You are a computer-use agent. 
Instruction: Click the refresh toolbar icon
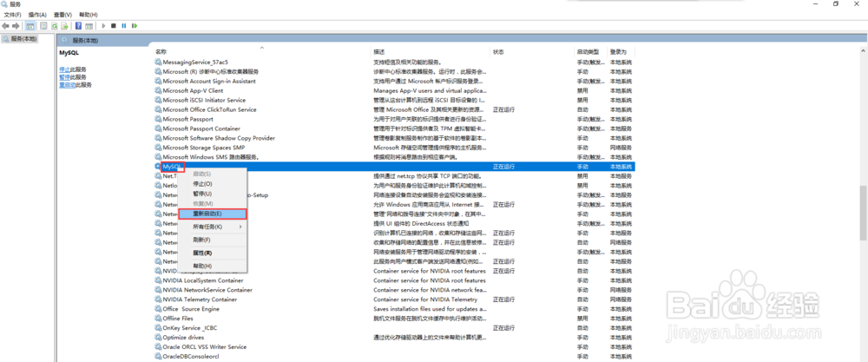pos(54,25)
